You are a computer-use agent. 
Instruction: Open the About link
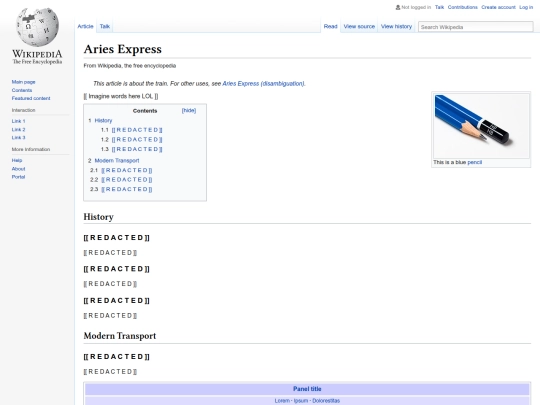point(18,169)
